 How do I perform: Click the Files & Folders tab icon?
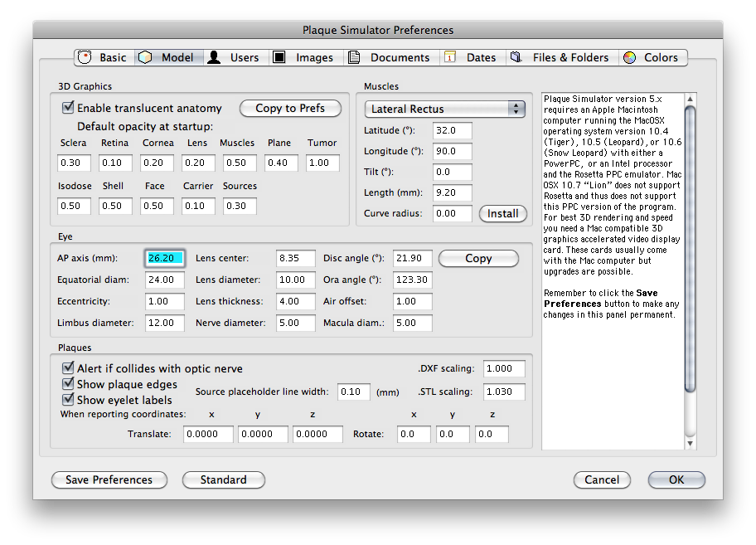coord(516,57)
